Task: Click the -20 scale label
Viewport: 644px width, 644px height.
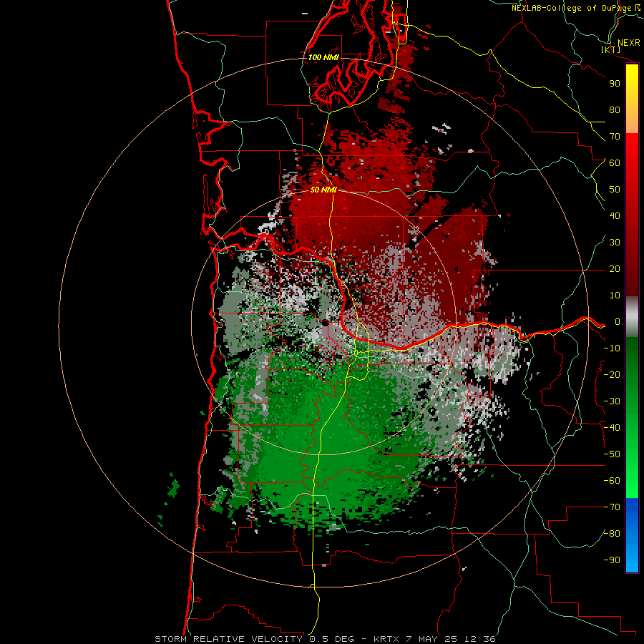Action: point(612,374)
